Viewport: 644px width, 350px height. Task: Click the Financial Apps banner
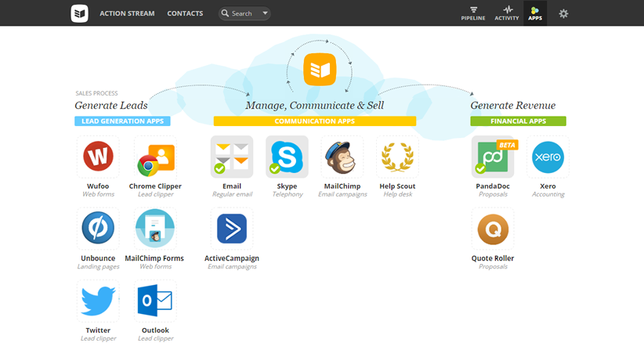point(519,121)
